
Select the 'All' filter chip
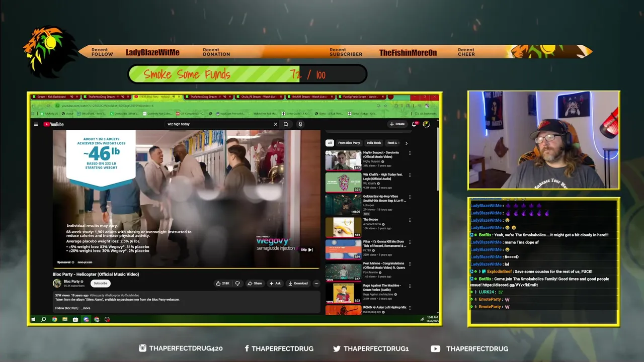[x=330, y=143]
